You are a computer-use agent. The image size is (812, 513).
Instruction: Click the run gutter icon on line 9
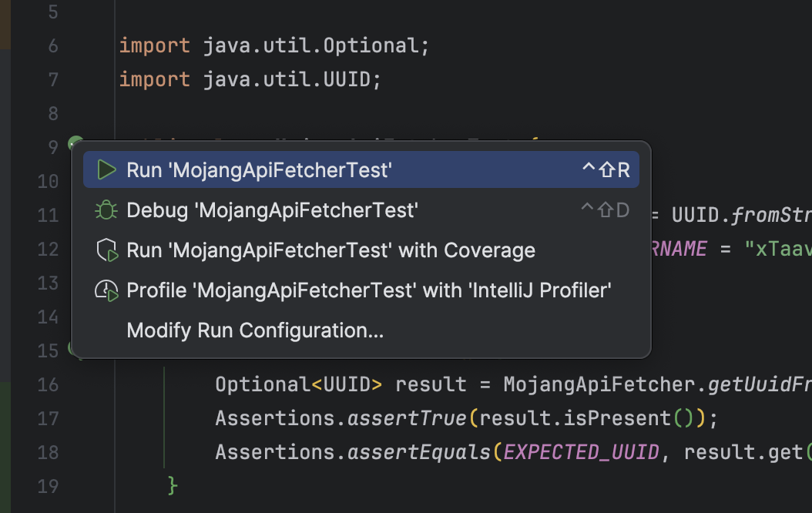pos(75,144)
